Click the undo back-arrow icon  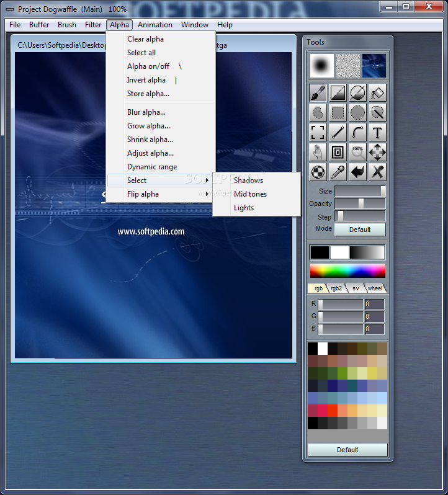tap(357, 172)
